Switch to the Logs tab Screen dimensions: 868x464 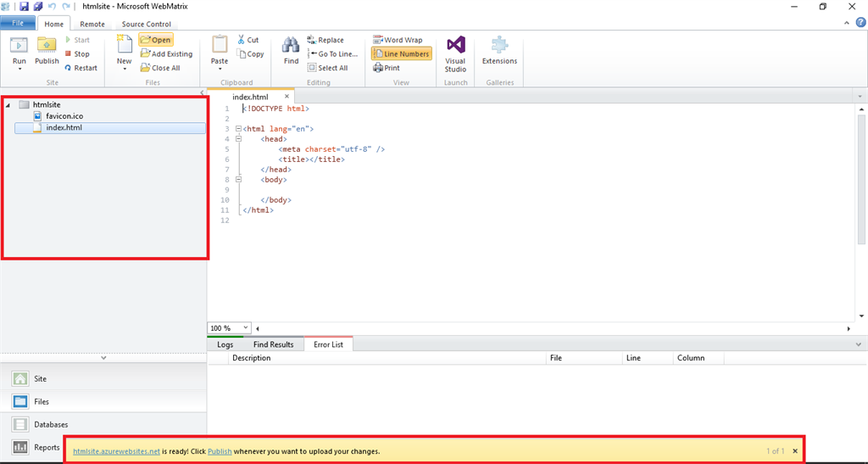[225, 344]
